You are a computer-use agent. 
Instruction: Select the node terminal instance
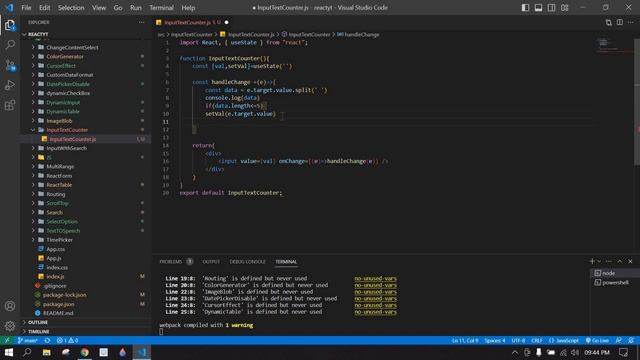click(615, 273)
